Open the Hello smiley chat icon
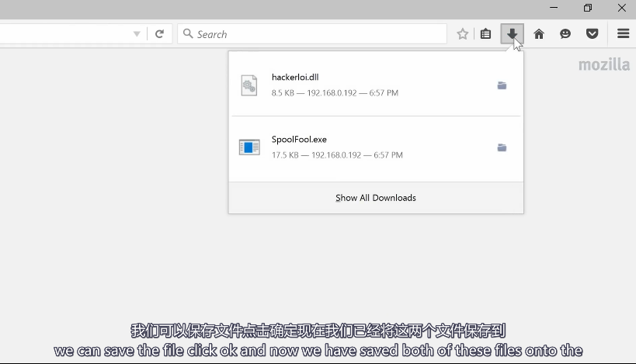Image resolution: width=636 pixels, height=364 pixels. (x=565, y=34)
